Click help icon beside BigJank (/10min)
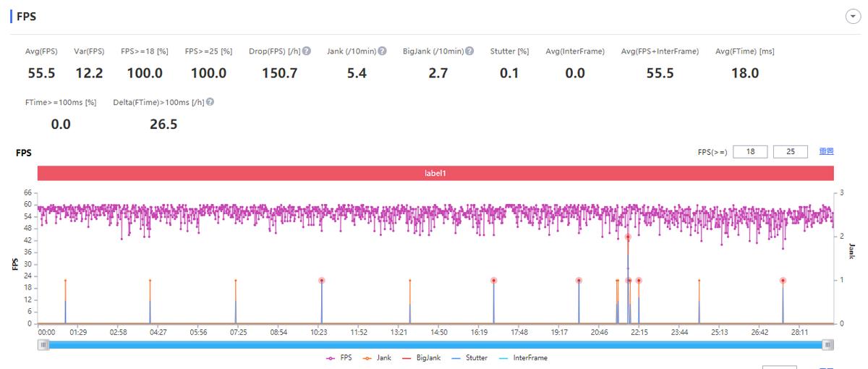Image resolution: width=868 pixels, height=369 pixels. 469,51
